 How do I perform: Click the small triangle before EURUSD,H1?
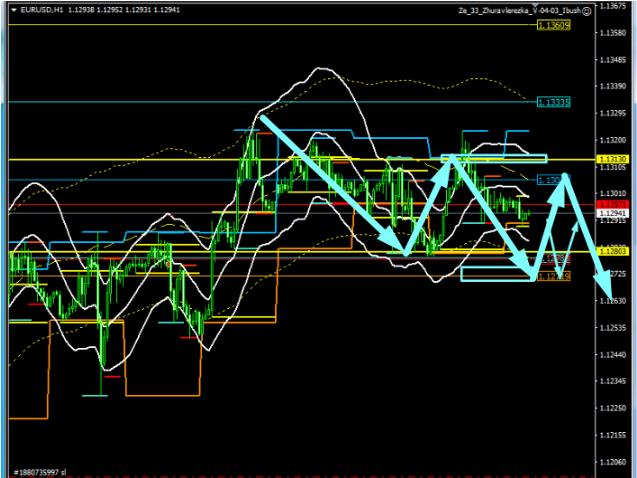click(x=14, y=10)
